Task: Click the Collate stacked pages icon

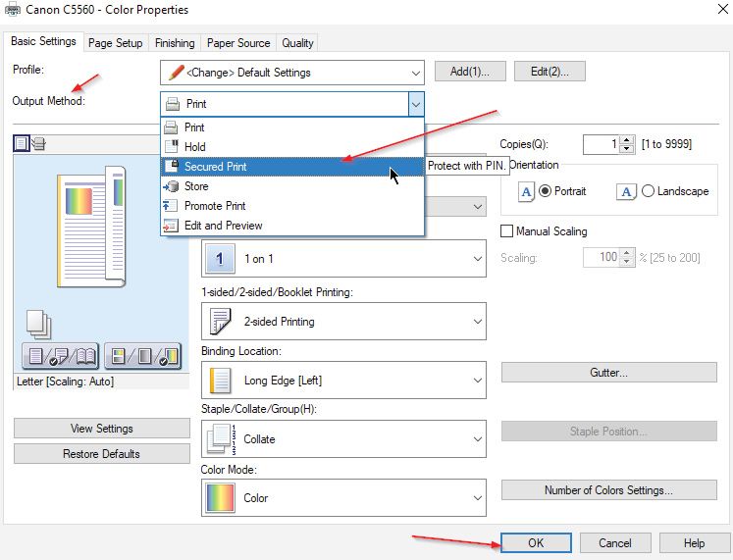Action: click(x=221, y=439)
